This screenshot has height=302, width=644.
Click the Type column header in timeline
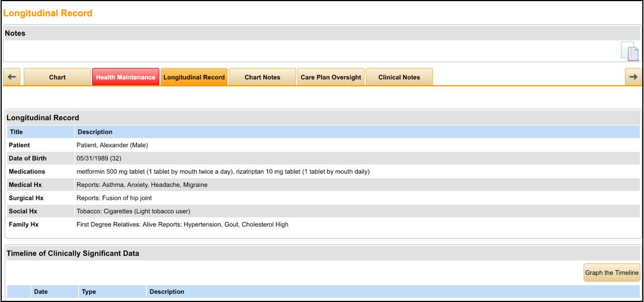tap(89, 292)
